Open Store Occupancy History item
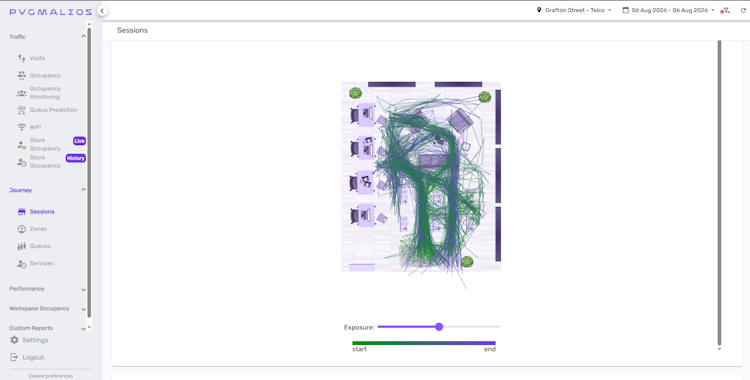 (x=51, y=162)
